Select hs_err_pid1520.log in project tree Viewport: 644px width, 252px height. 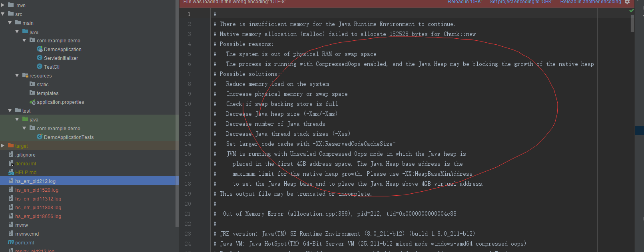point(37,190)
